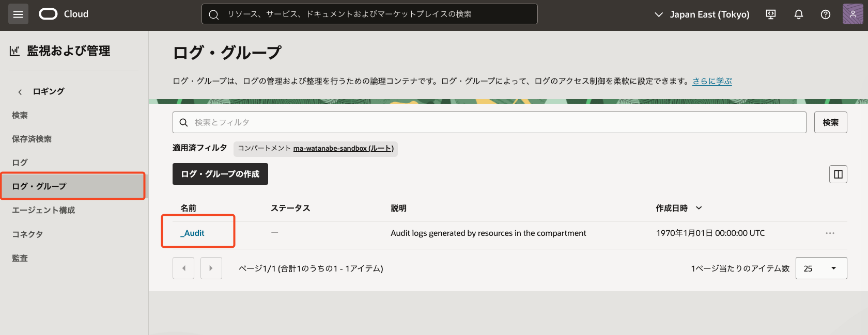This screenshot has height=335, width=868.
Task: Expand the Japan East (Tokyo) region selector
Action: tap(702, 14)
